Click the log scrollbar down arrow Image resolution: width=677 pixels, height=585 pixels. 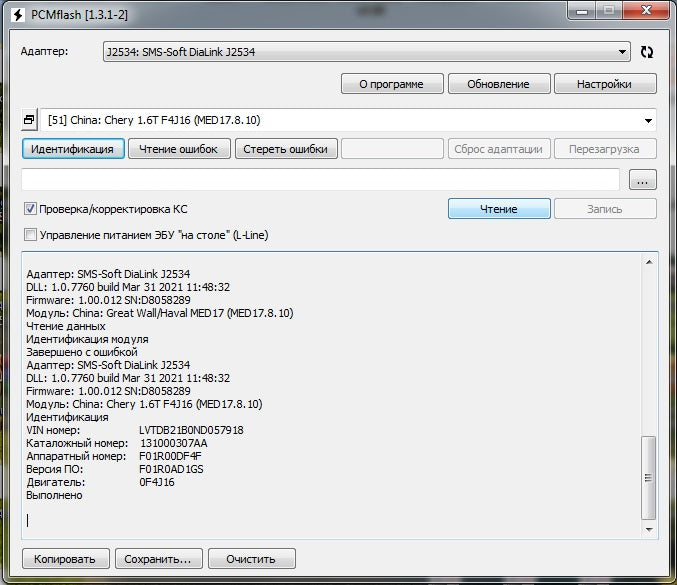tap(649, 529)
